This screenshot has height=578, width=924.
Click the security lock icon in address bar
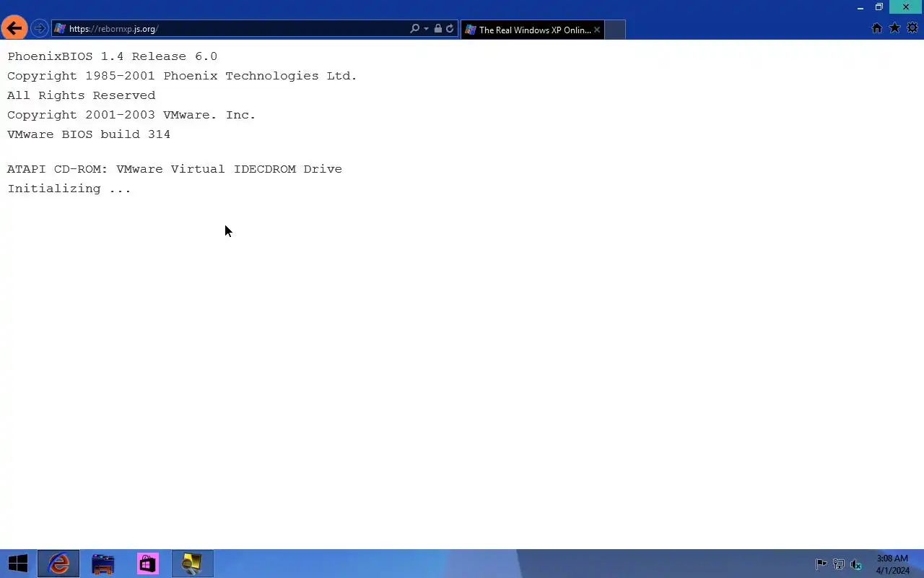coord(437,29)
